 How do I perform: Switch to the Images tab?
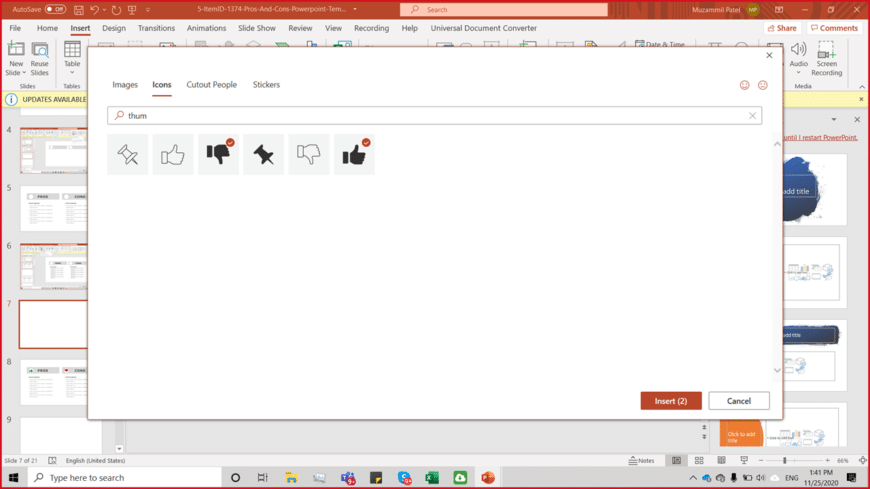click(x=125, y=85)
